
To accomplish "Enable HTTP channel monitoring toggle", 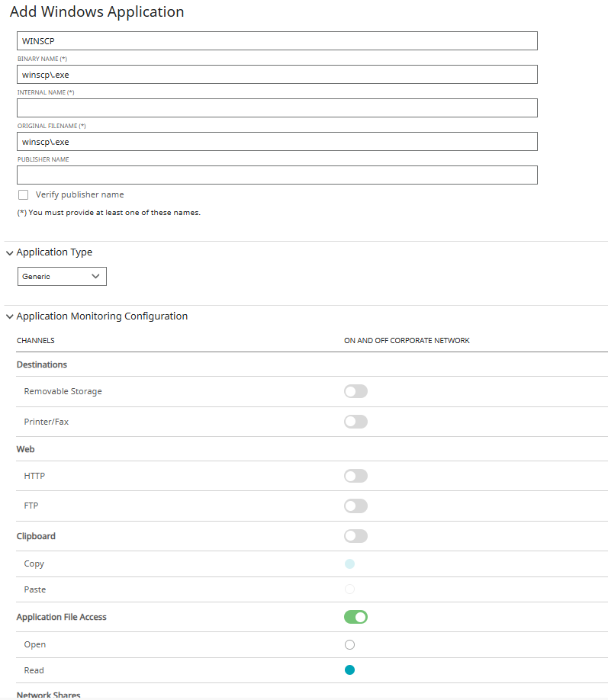I will pyautogui.click(x=355, y=476).
